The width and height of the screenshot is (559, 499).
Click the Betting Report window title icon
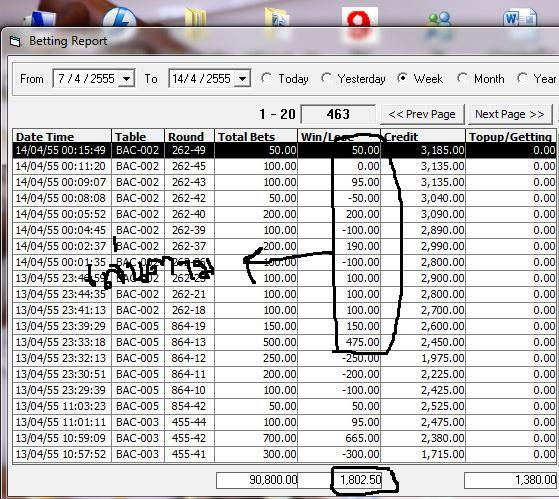(x=15, y=41)
